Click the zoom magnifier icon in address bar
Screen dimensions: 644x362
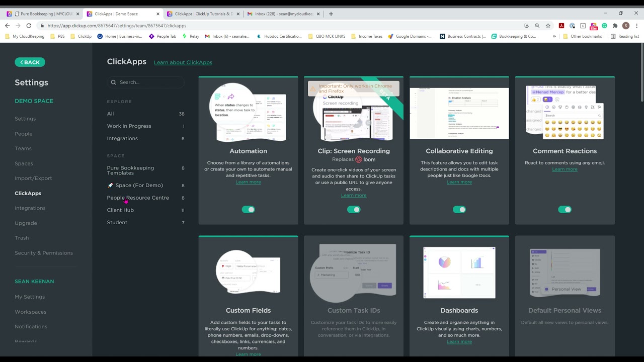click(537, 26)
